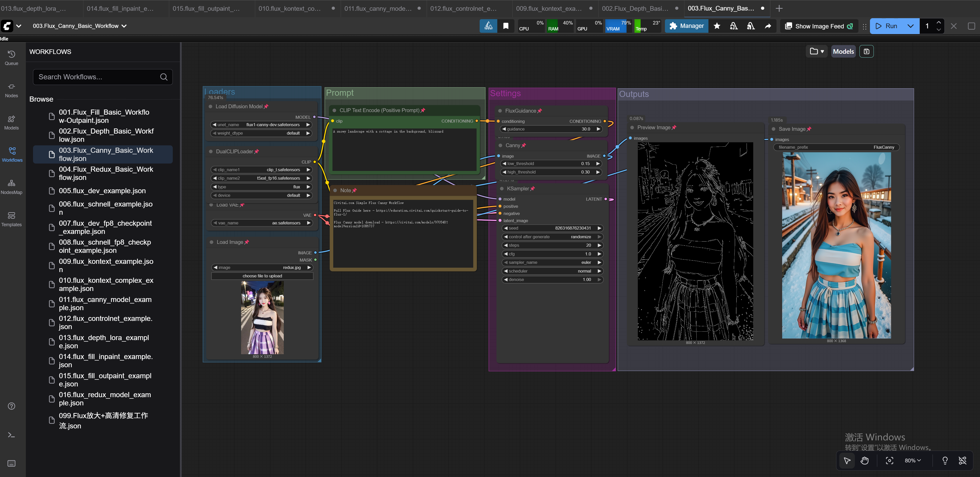Screen dimensions: 980x477
Task: Save the workflow using the floppy disk icon
Action: [x=866, y=51]
